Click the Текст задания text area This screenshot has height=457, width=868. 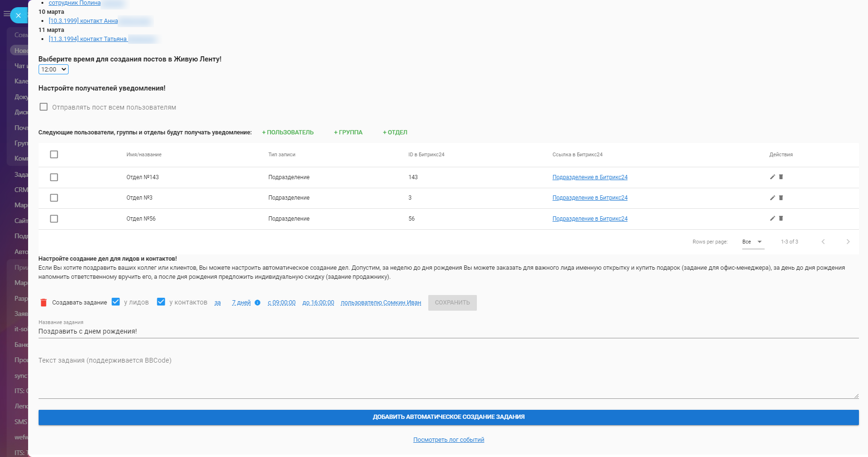448,376
